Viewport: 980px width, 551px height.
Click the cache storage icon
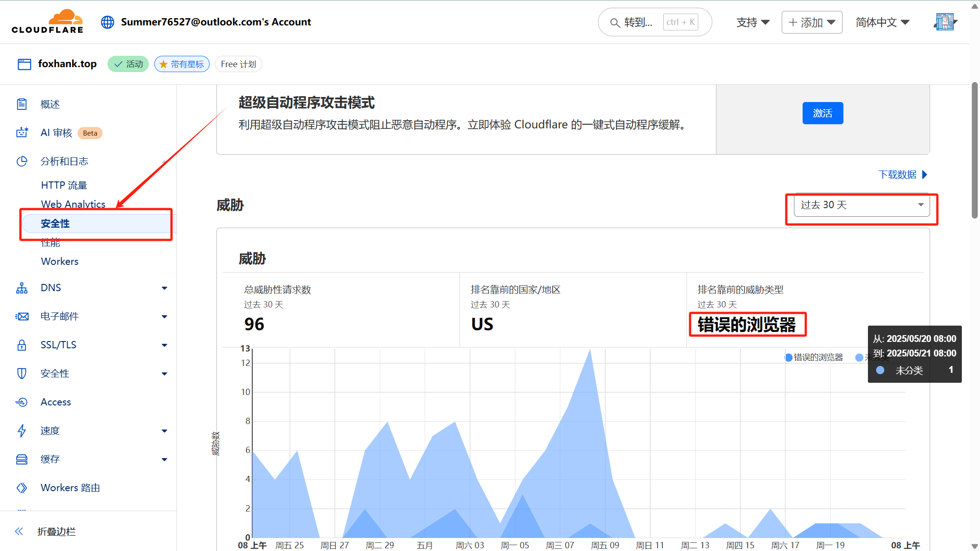click(22, 459)
